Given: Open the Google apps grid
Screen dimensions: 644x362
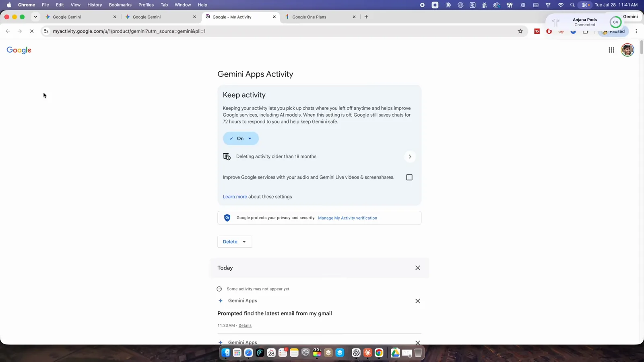Looking at the screenshot, I should pyautogui.click(x=611, y=50).
